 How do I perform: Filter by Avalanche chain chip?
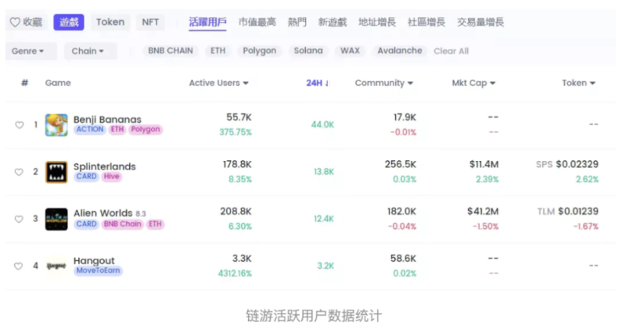(400, 51)
